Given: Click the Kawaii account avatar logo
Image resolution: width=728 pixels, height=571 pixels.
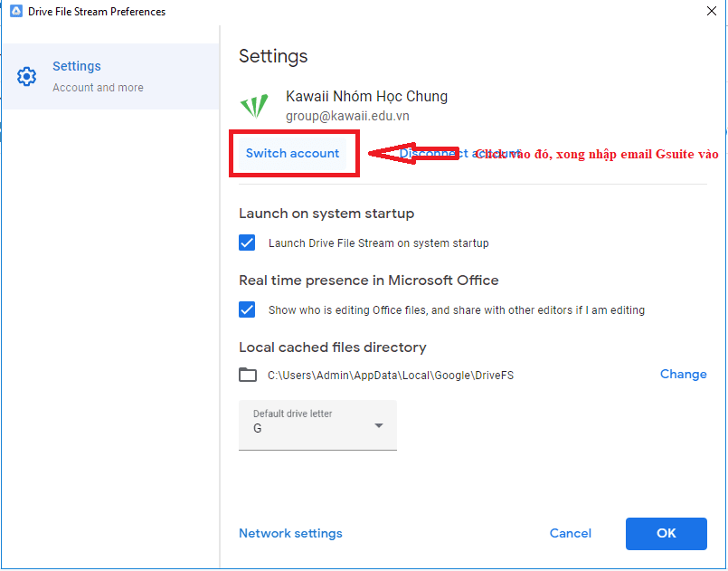Looking at the screenshot, I should point(254,106).
